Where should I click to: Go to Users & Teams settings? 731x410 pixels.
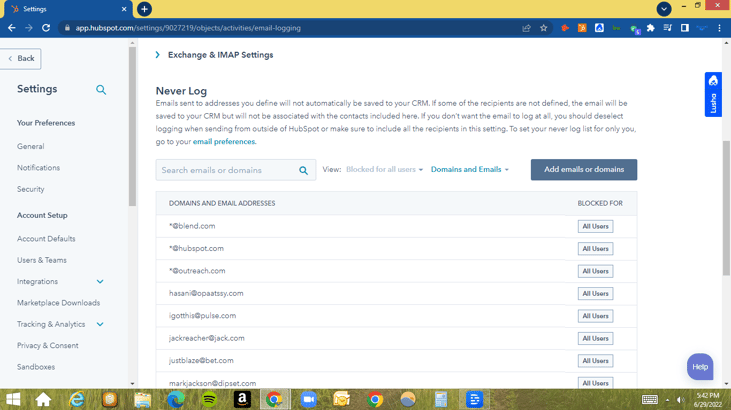pos(42,260)
